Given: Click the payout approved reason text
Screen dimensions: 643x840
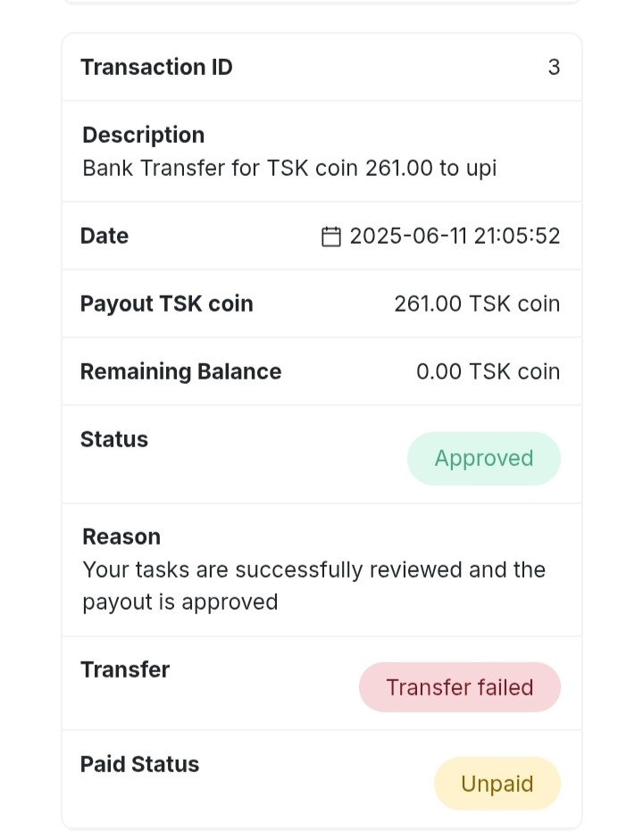Looking at the screenshot, I should (x=313, y=586).
